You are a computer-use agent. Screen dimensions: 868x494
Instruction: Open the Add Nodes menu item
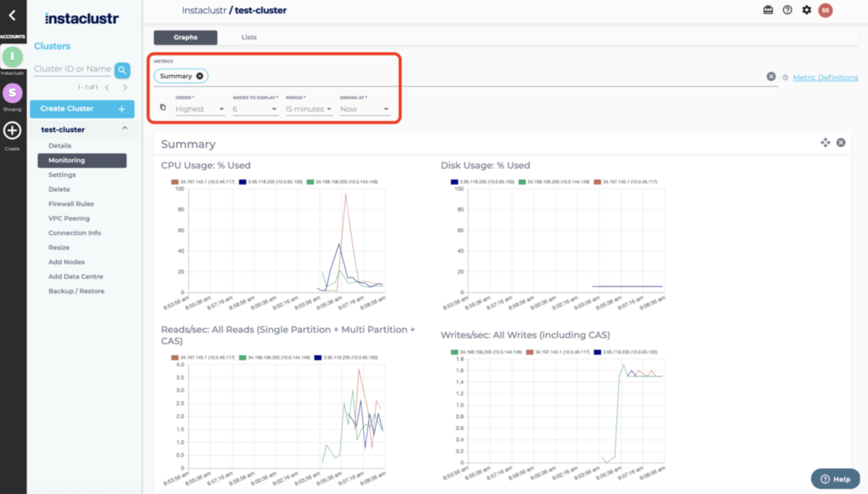(66, 262)
